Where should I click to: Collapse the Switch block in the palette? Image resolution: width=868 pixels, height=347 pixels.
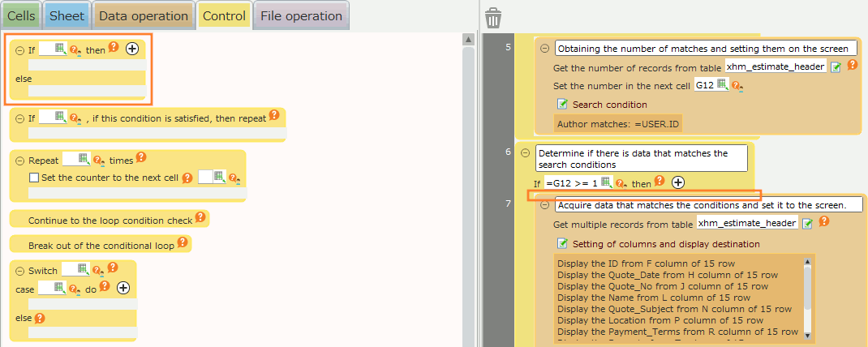[x=19, y=271]
